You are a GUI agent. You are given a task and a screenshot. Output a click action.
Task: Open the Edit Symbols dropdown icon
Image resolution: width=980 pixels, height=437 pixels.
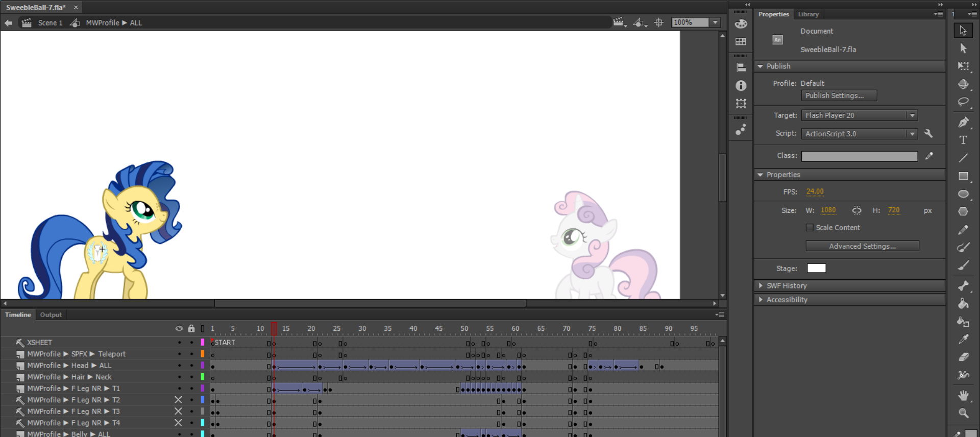pos(640,22)
